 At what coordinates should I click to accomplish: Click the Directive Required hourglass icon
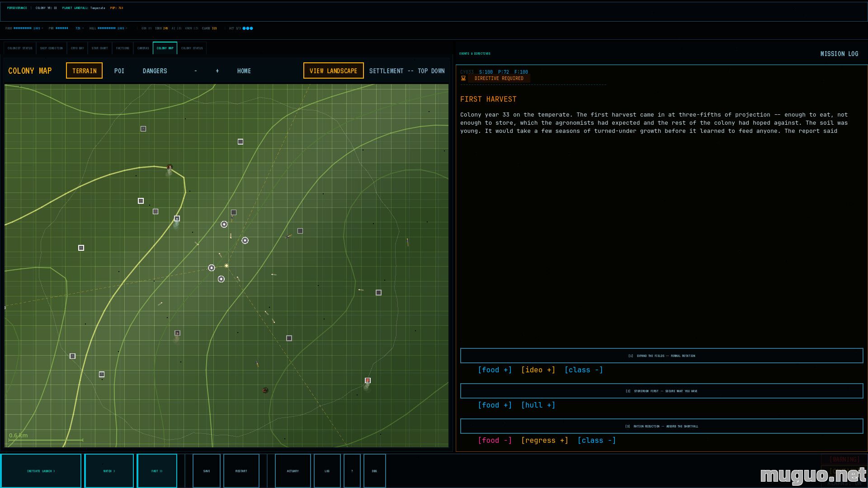pos(463,78)
